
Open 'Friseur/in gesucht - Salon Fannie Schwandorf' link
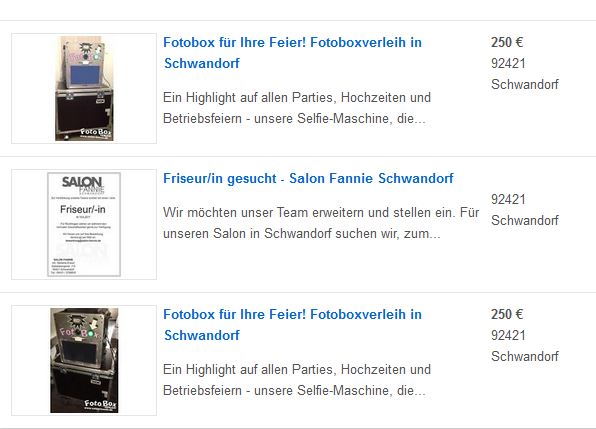coord(308,178)
